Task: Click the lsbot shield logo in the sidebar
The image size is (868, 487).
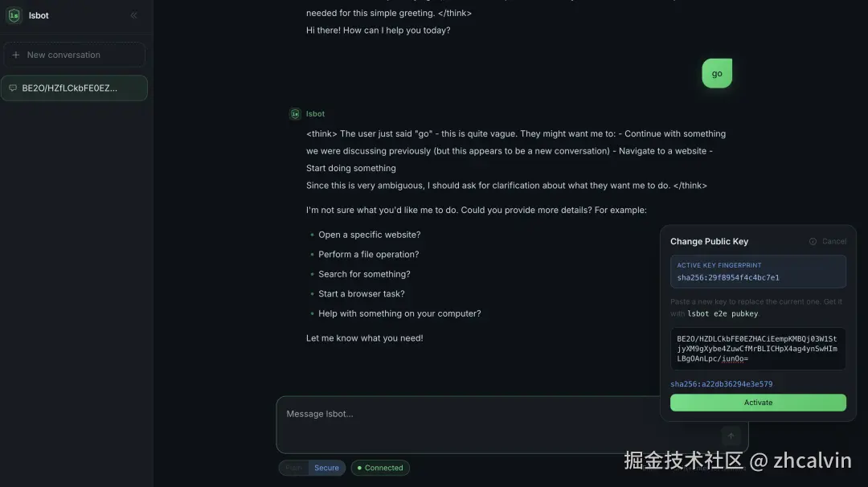Action: 14,14
